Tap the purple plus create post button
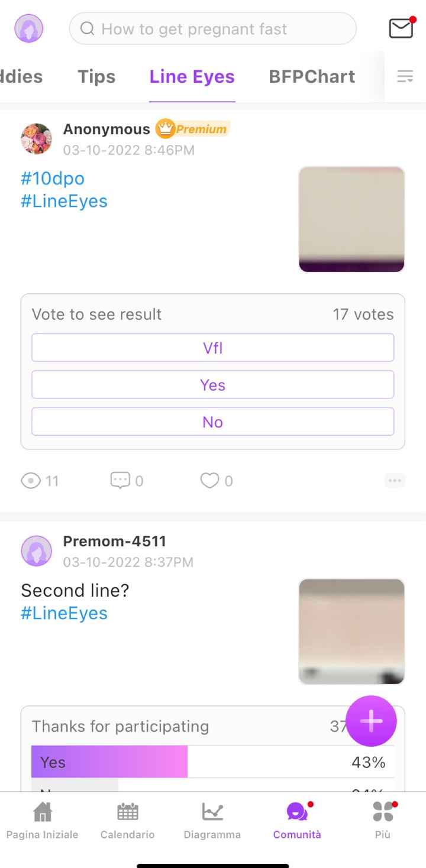The width and height of the screenshot is (426, 868). [371, 721]
